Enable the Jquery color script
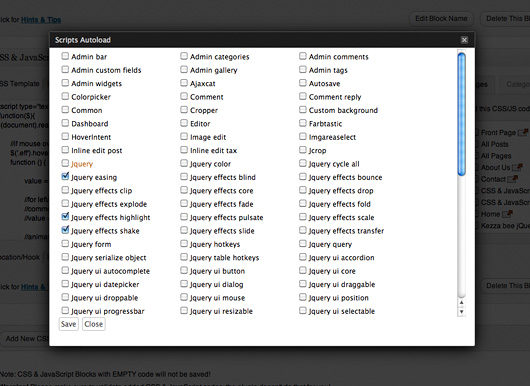This screenshot has width=530, height=386. pyautogui.click(x=184, y=164)
